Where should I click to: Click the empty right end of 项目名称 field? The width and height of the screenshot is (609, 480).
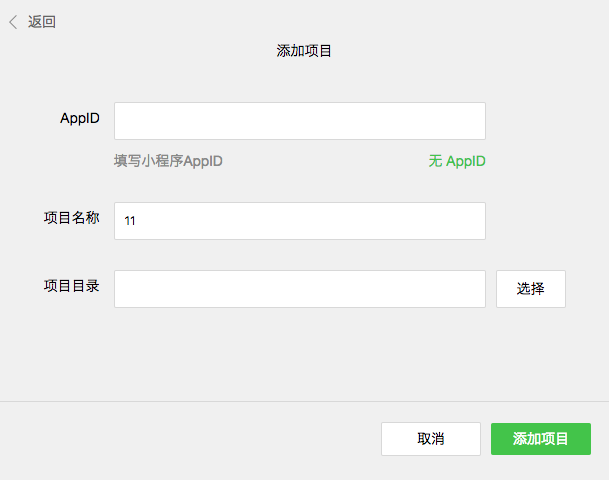[470, 221]
